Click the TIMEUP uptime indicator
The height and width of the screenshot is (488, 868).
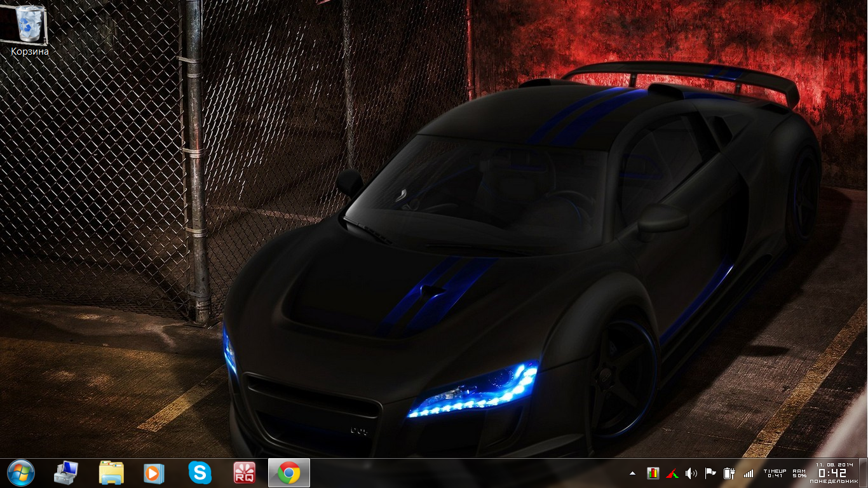(775, 473)
